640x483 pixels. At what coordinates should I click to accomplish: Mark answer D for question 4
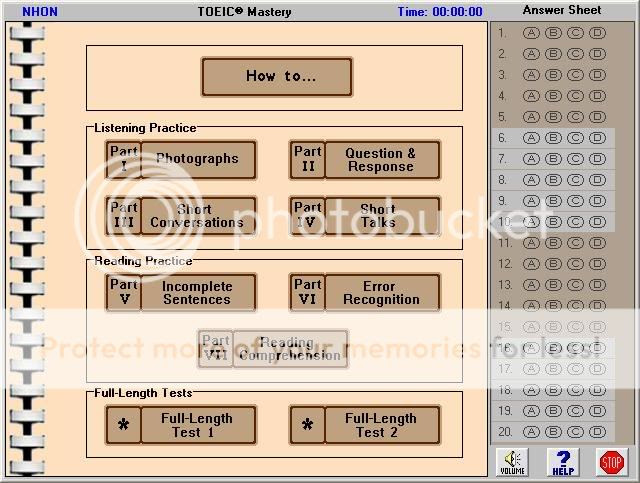click(x=597, y=96)
